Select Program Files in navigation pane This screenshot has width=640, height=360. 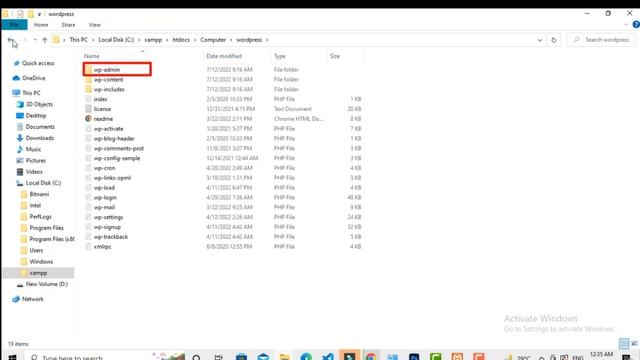47,228
